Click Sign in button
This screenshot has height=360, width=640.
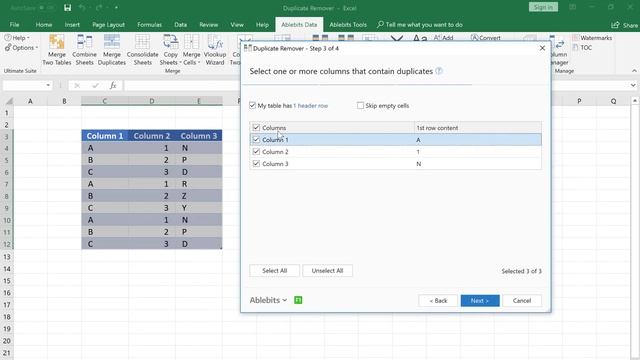pyautogui.click(x=543, y=7)
